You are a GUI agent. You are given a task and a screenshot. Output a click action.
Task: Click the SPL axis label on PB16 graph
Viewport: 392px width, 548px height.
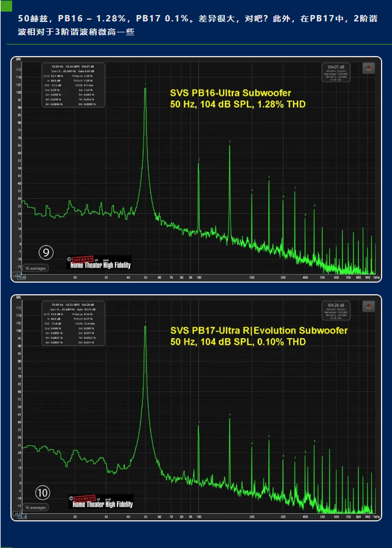(x=19, y=60)
